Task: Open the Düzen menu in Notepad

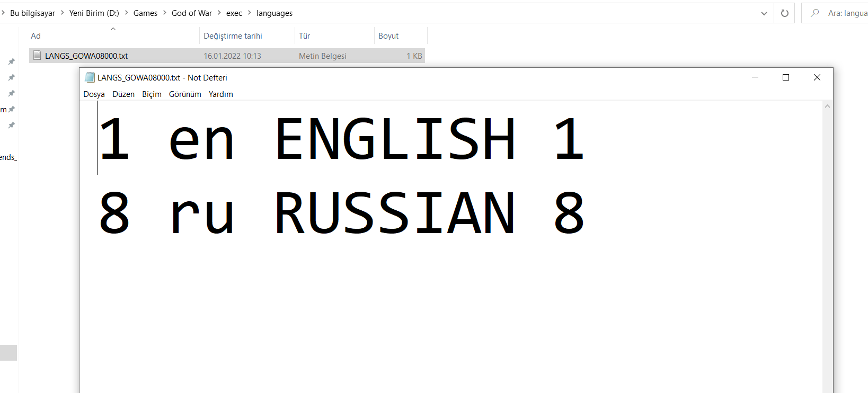Action: pyautogui.click(x=123, y=94)
